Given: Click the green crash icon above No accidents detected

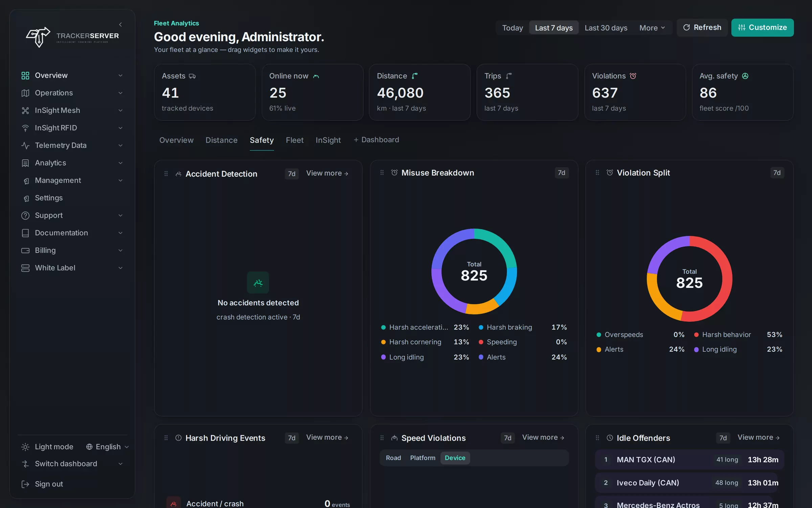Looking at the screenshot, I should (258, 282).
